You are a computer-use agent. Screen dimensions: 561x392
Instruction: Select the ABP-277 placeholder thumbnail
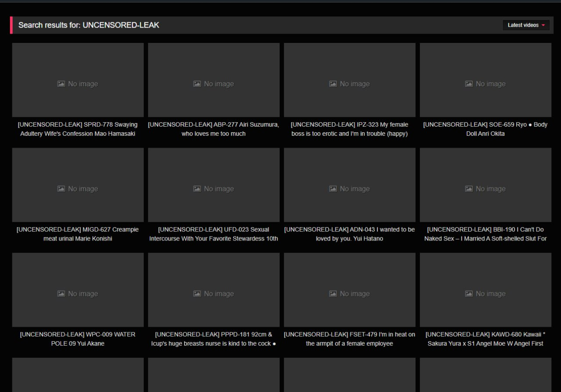click(x=213, y=80)
